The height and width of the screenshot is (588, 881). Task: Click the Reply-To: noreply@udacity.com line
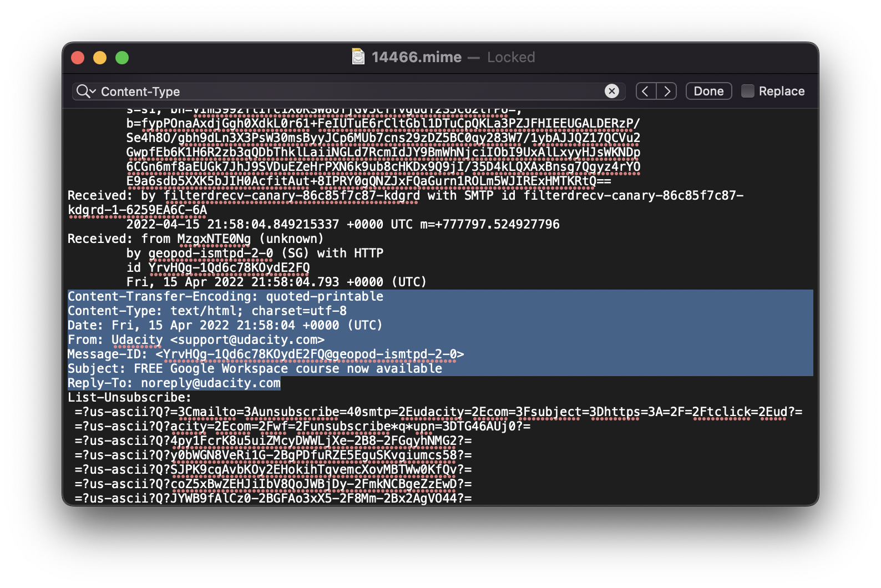(174, 383)
